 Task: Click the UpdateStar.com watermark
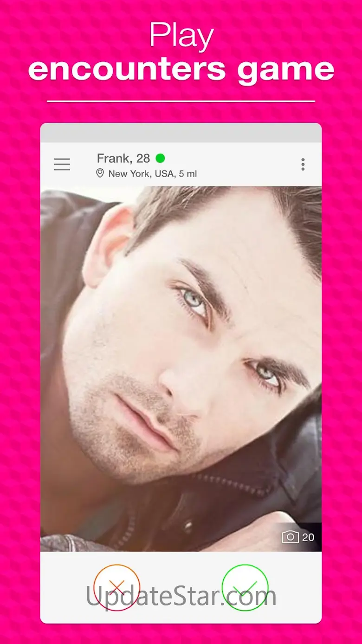tap(181, 595)
